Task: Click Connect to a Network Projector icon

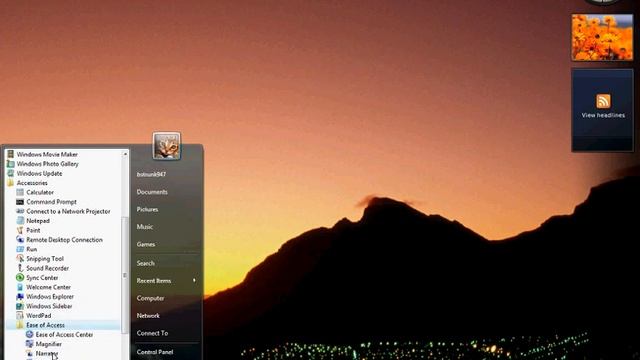Action: point(20,211)
